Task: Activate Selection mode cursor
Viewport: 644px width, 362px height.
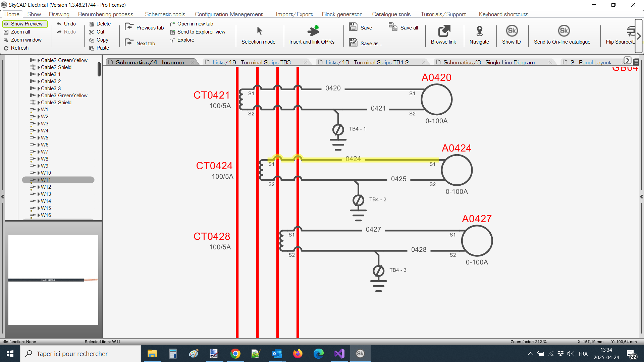Action: 259,35
